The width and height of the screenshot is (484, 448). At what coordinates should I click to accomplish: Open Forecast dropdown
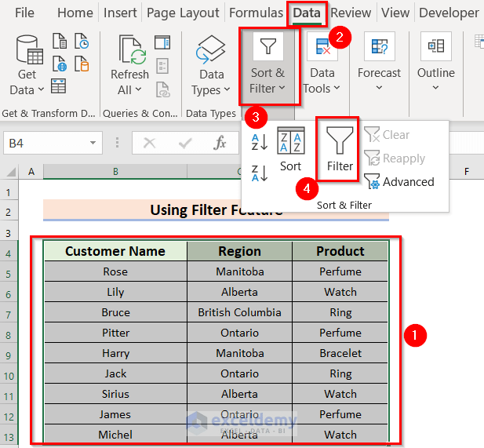(379, 62)
